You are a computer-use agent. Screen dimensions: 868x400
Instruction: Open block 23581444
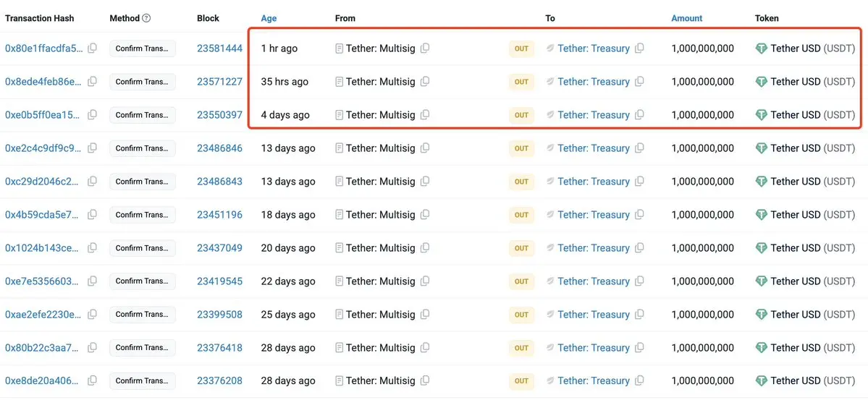click(x=219, y=48)
